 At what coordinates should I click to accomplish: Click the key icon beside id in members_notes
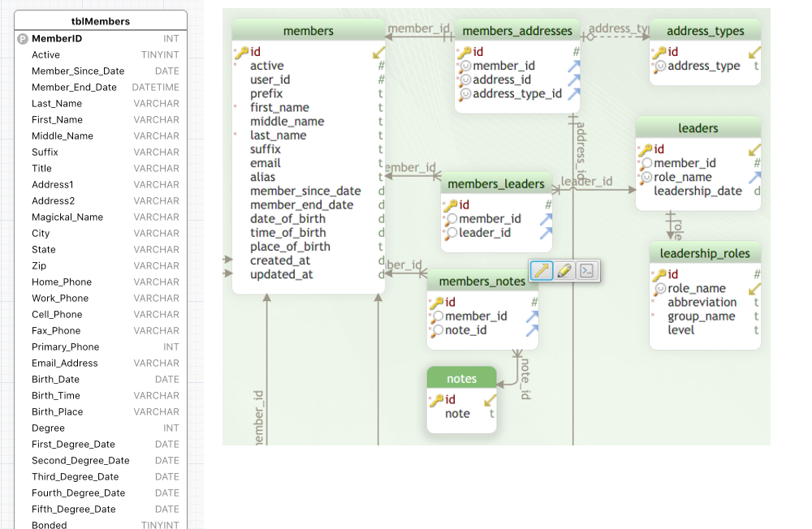tap(436, 303)
